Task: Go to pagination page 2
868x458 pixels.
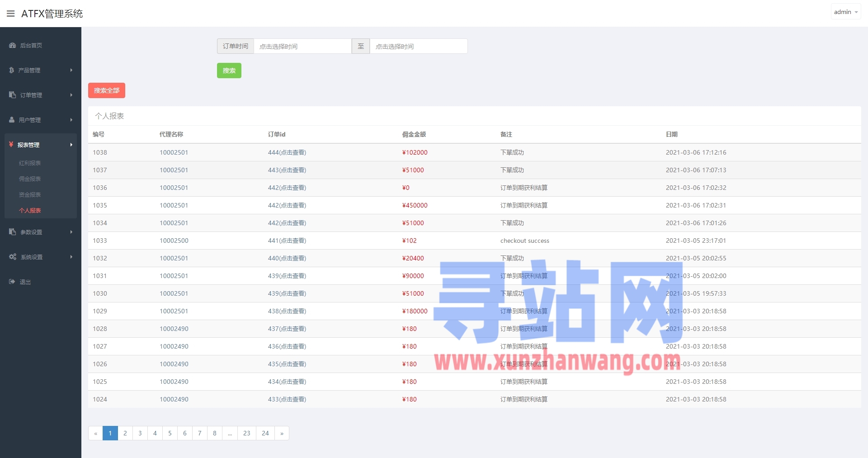Action: point(125,433)
